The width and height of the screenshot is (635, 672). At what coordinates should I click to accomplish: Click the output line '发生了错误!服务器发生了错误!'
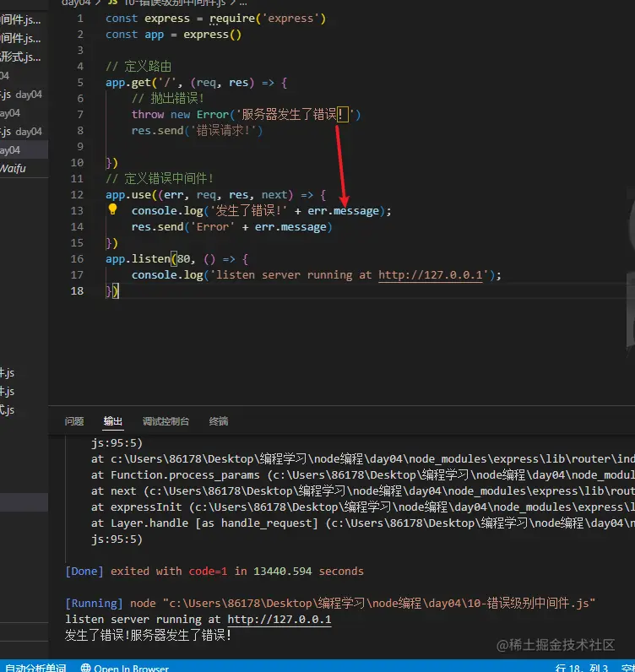tap(149, 635)
